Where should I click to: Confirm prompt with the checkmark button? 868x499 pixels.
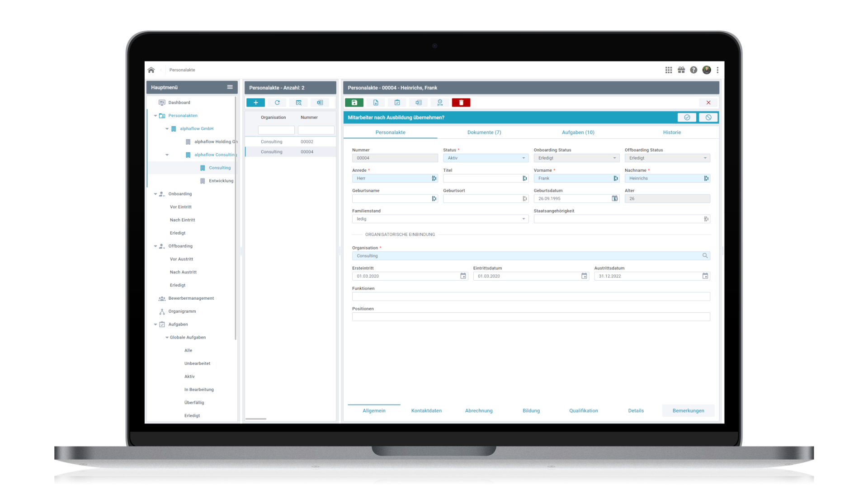point(687,118)
